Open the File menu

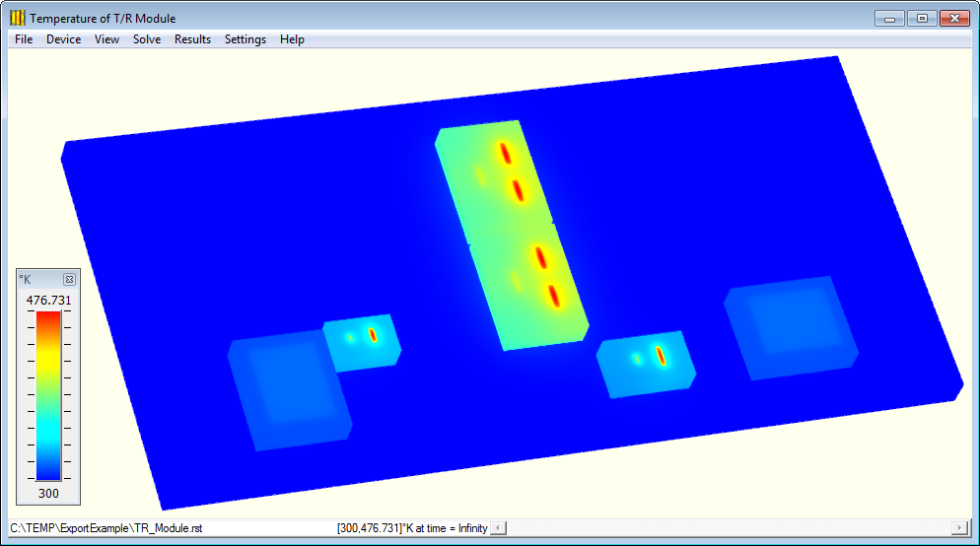pos(24,39)
